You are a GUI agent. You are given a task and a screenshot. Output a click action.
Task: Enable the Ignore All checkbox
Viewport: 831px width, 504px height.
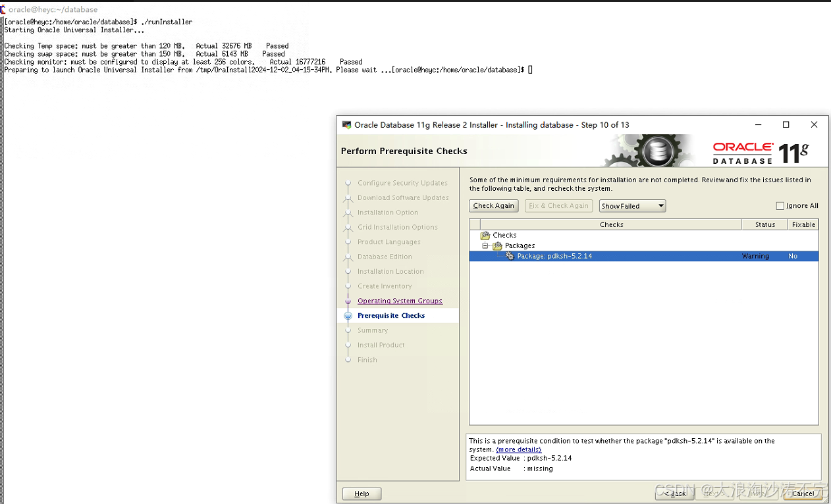pos(780,206)
